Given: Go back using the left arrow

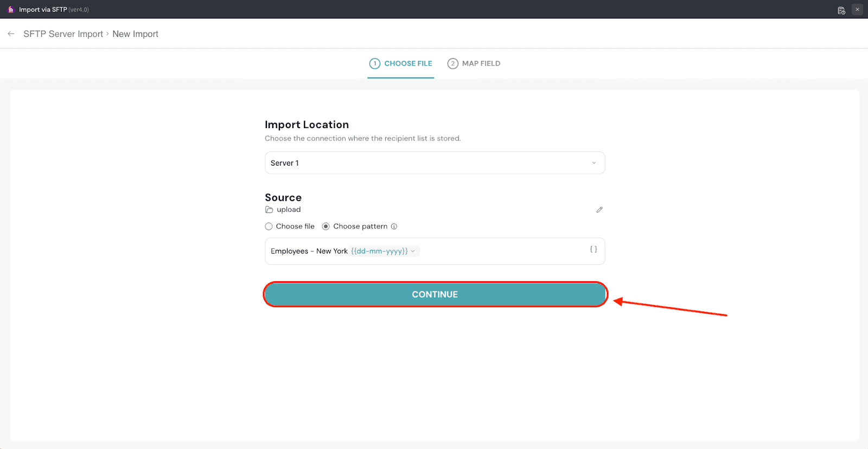Looking at the screenshot, I should (11, 34).
